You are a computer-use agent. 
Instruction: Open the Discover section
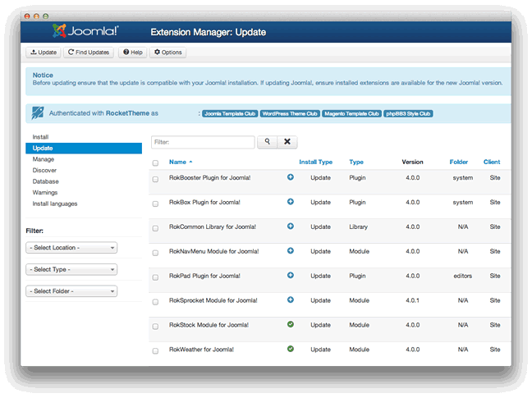point(44,170)
